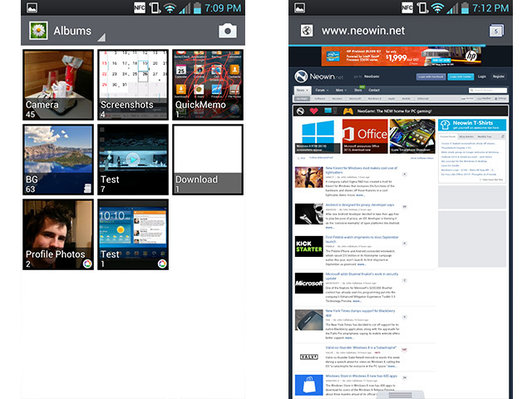This screenshot has height=399, width=532.
Task: Open the Android designed for piracy article
Action: pos(360,205)
